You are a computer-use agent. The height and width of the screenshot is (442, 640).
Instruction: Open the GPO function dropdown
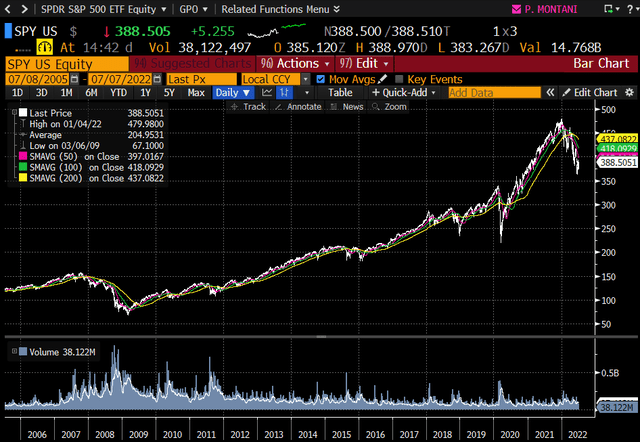193,9
